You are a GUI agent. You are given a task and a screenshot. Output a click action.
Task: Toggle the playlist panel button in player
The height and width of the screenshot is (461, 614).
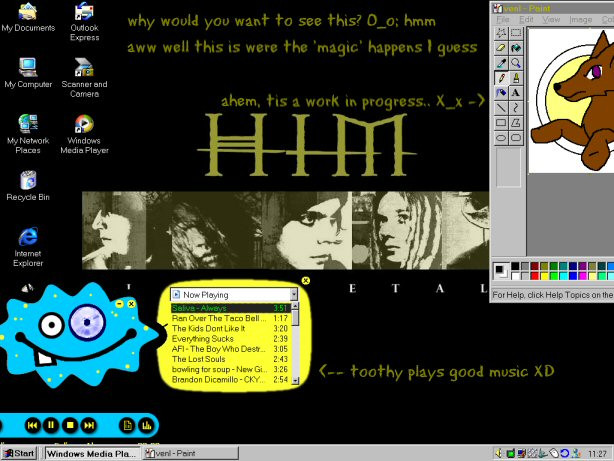pos(127,425)
